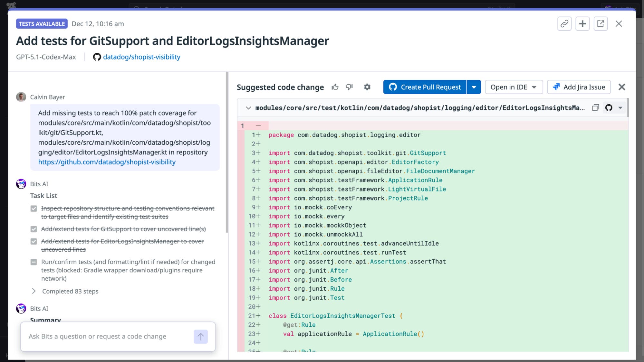Open the Create Pull Request dropdown arrow
The image size is (644, 362).
tap(474, 87)
